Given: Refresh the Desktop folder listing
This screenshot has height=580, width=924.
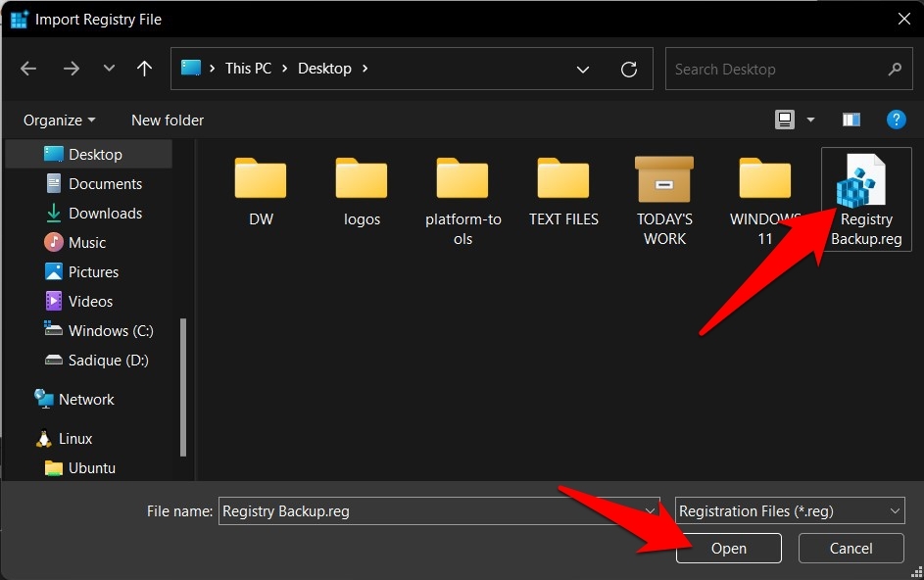Looking at the screenshot, I should pyautogui.click(x=629, y=70).
